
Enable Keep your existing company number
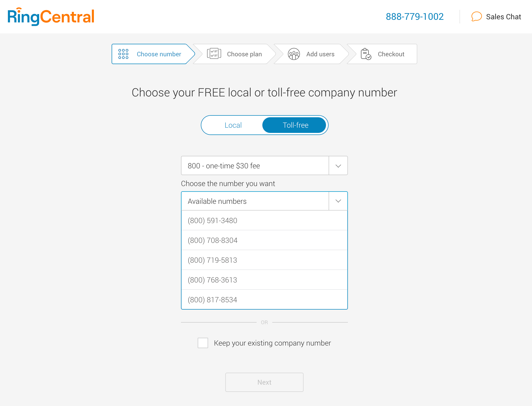click(203, 343)
